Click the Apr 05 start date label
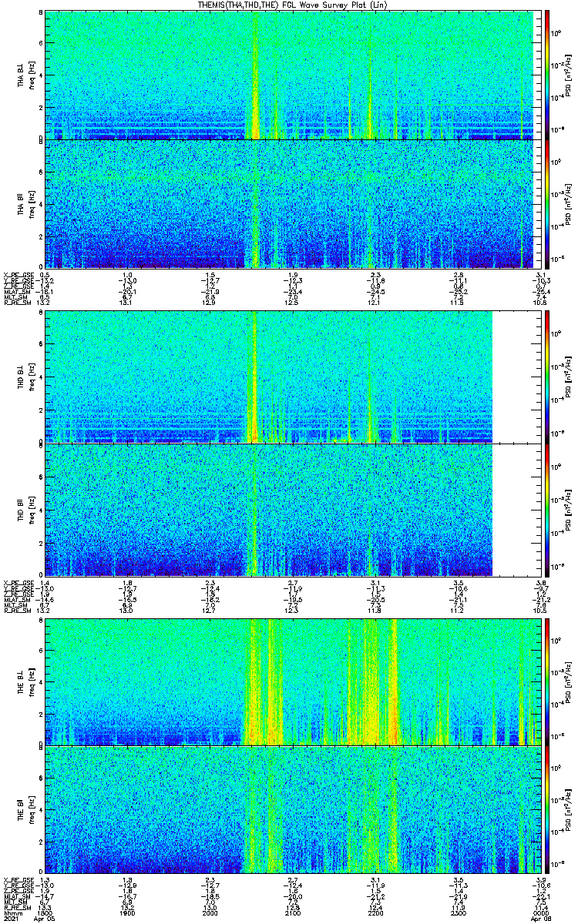578x924 pixels. point(45,919)
